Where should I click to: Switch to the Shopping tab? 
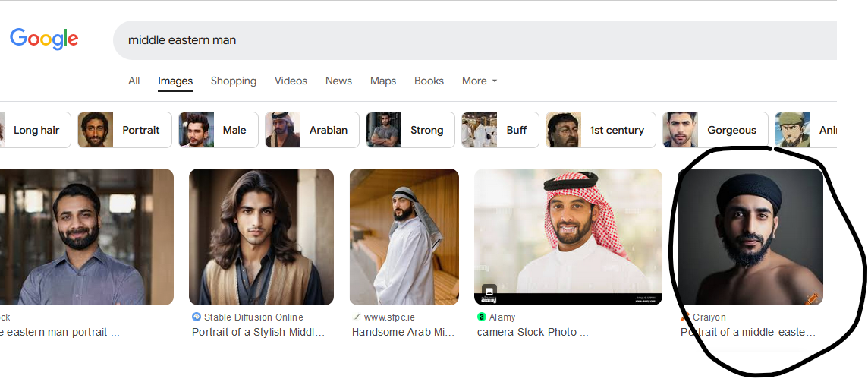click(x=234, y=81)
